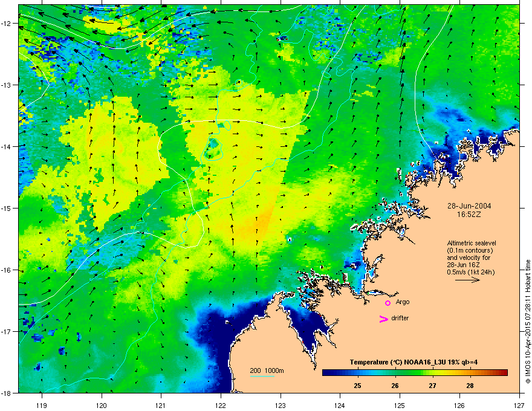Click the latitude axis label -13
The image size is (532, 411).
(7, 85)
